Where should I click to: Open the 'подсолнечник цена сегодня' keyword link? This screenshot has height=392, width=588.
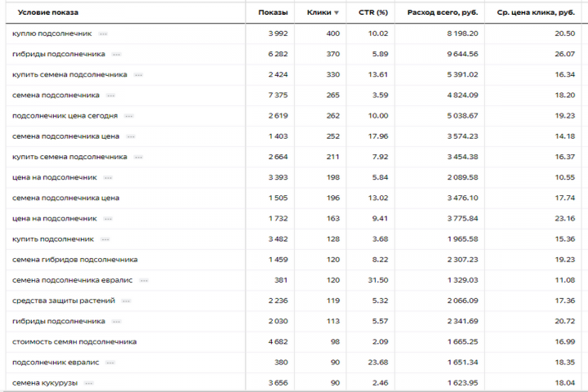(65, 116)
